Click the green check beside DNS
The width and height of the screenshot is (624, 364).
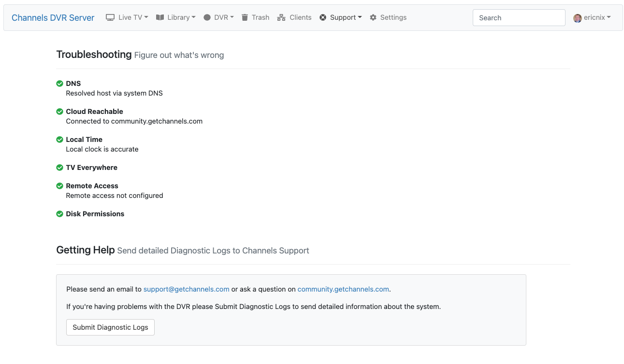coord(60,84)
